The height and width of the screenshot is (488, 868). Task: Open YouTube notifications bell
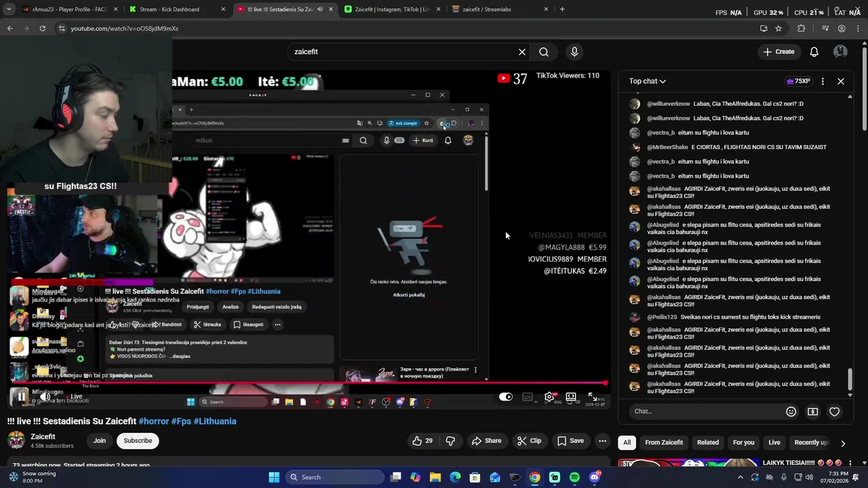(814, 52)
